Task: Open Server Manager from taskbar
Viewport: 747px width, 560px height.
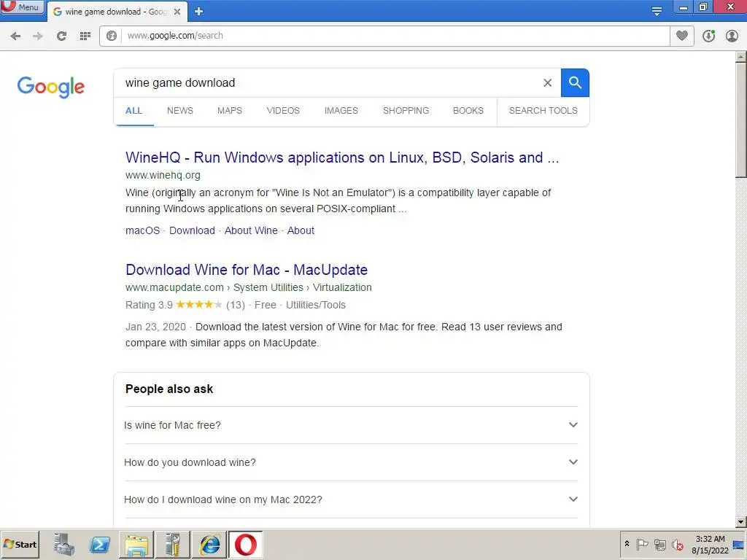Action: click(x=64, y=545)
